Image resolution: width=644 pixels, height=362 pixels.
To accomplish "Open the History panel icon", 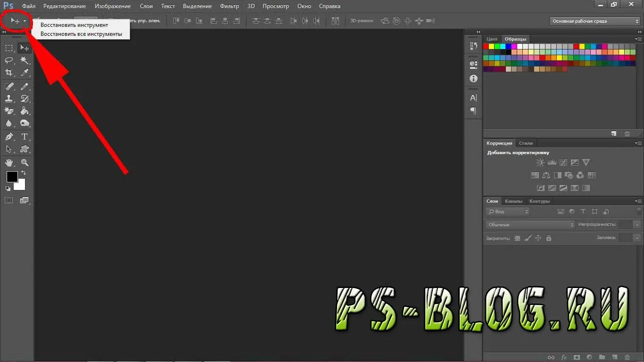I will pos(473,46).
